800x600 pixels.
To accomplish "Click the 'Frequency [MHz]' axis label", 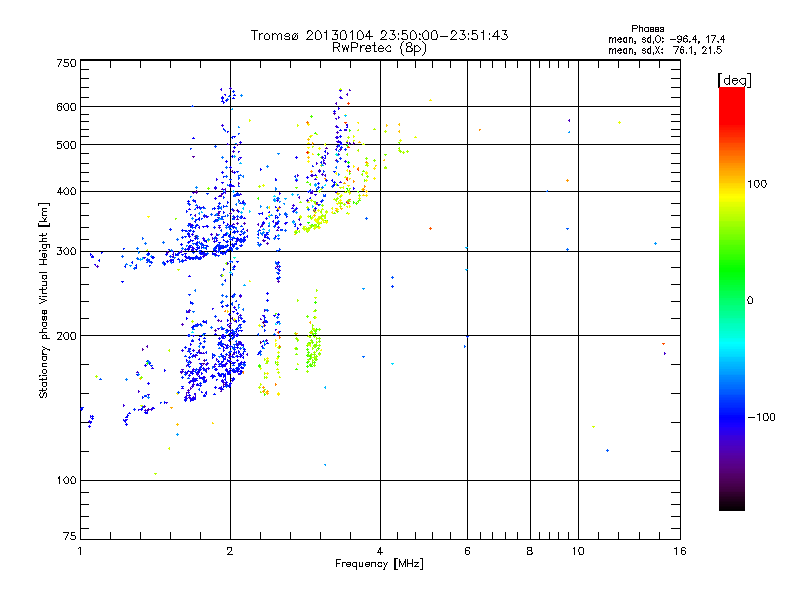I will (x=379, y=563).
